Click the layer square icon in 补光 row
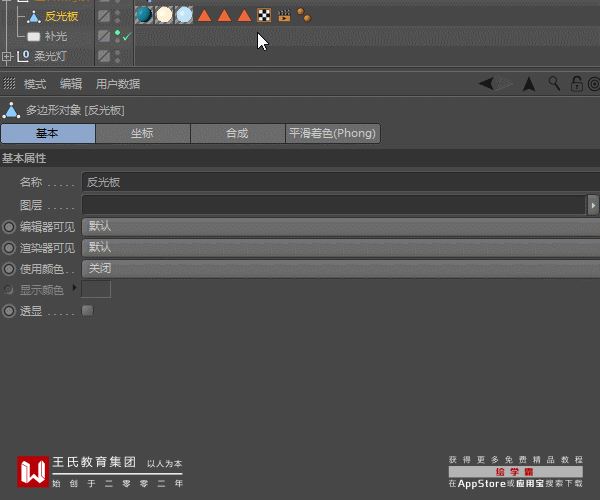This screenshot has width=600, height=500. click(x=104, y=36)
